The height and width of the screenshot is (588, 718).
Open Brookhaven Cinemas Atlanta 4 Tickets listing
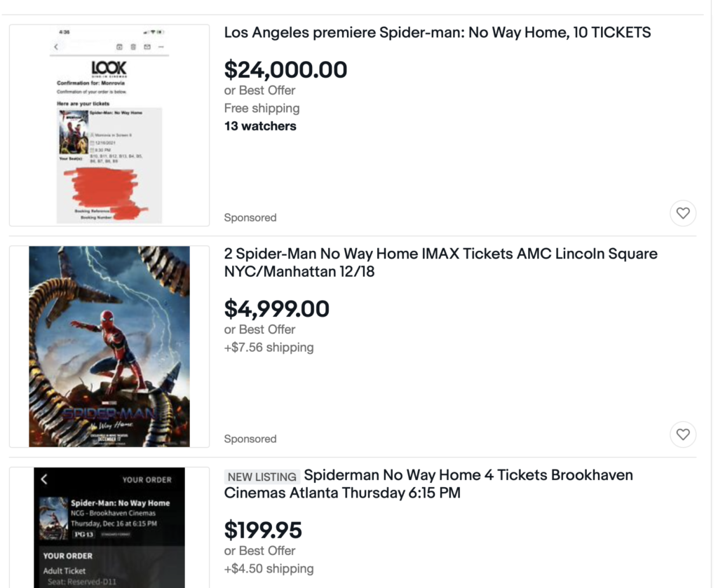coord(428,484)
